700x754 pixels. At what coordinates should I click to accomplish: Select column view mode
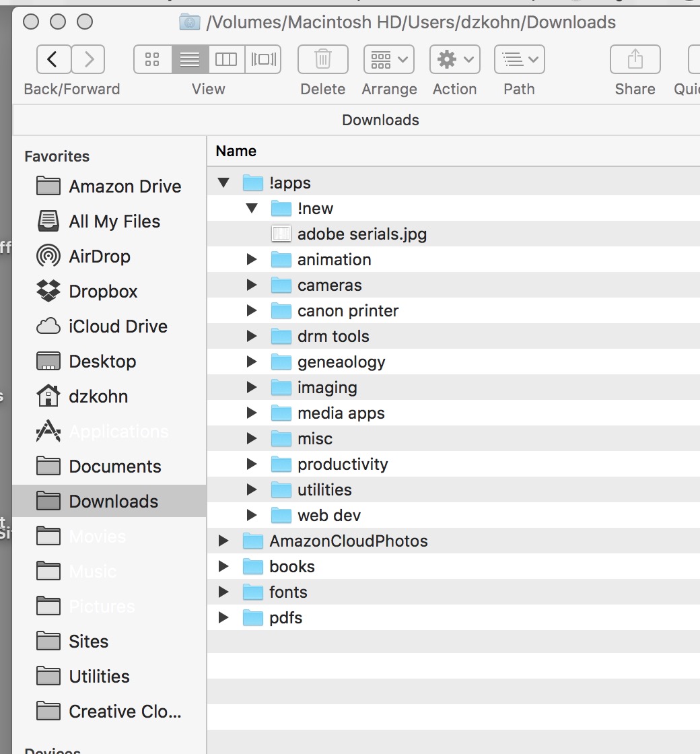pos(227,59)
